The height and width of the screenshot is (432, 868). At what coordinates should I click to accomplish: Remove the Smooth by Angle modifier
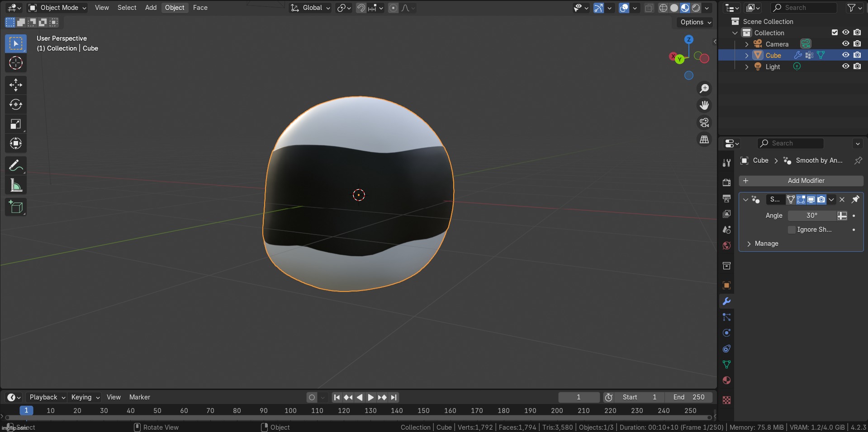(842, 199)
